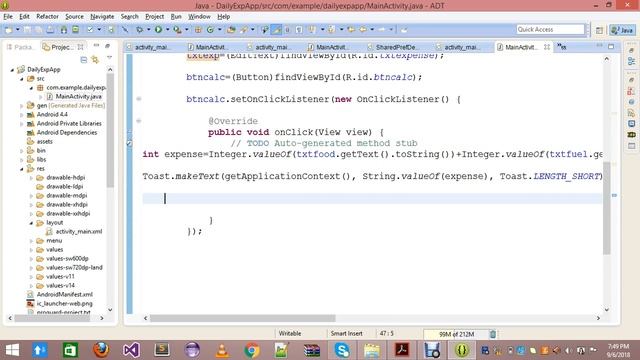Collapse the src folder node
Screen dimensions: 640x360
[22, 79]
